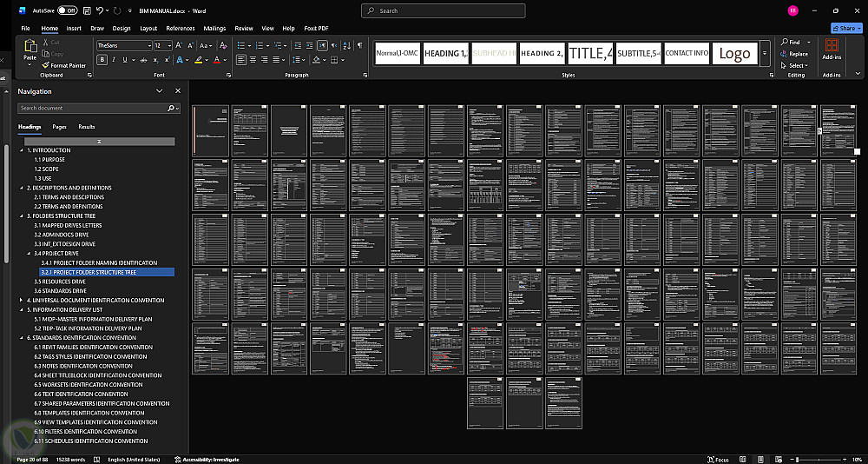This screenshot has height=464, width=868.
Task: Open the font size dropdown
Action: (169, 45)
